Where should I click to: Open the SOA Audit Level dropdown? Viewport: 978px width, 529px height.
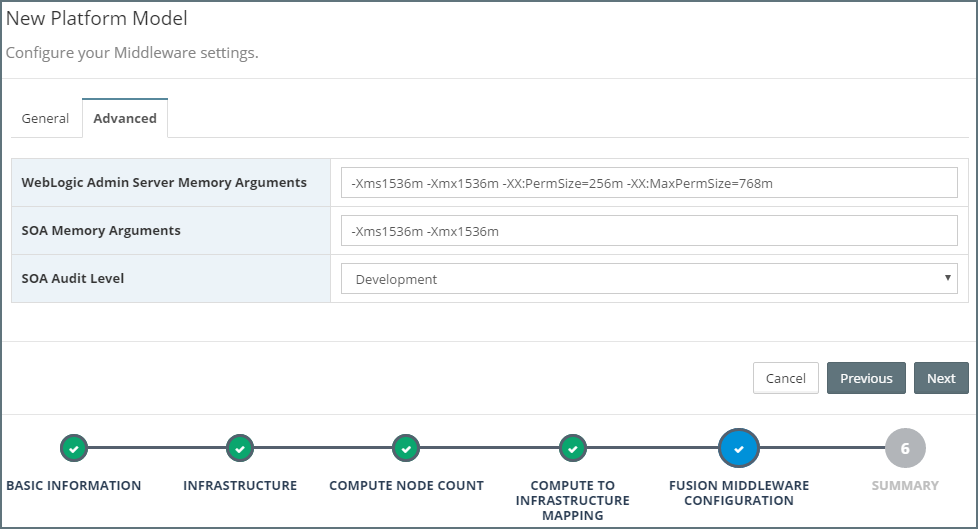648,279
